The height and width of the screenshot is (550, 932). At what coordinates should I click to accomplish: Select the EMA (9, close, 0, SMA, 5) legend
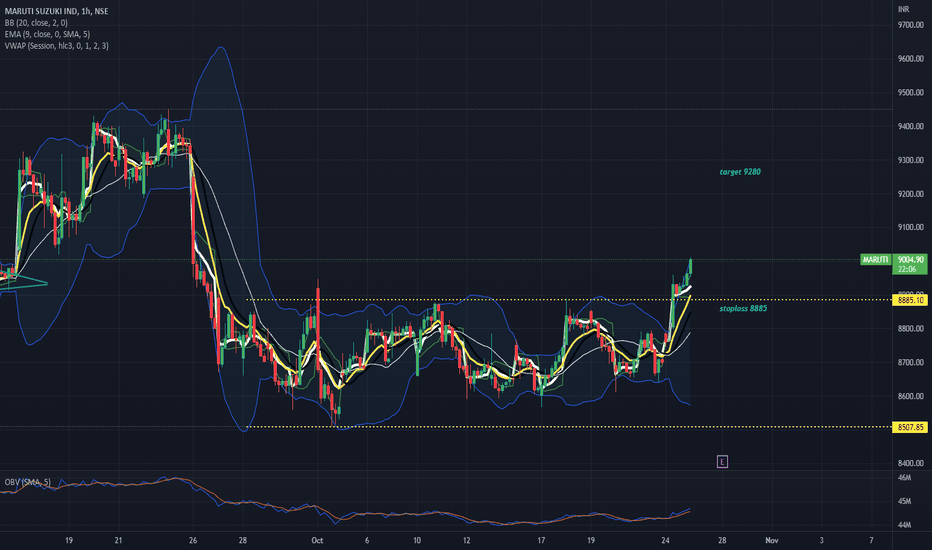(x=47, y=34)
